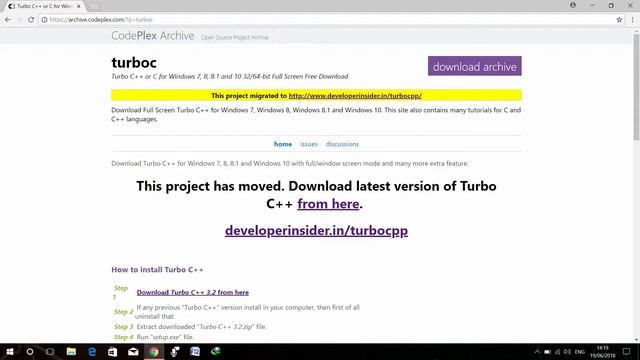Open the microphone recorder app on taskbar
This screenshot has width=640, height=360.
(174, 351)
